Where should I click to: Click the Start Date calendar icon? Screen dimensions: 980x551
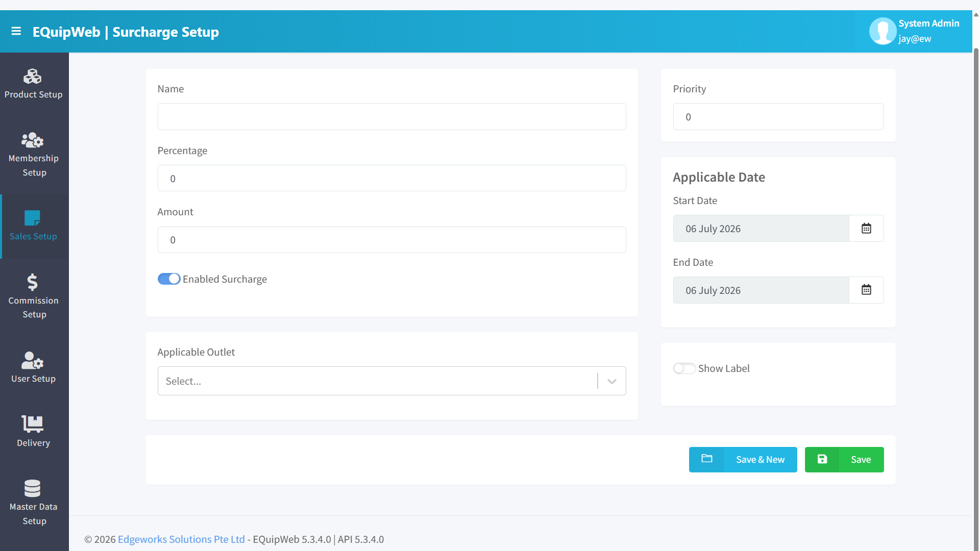point(866,229)
